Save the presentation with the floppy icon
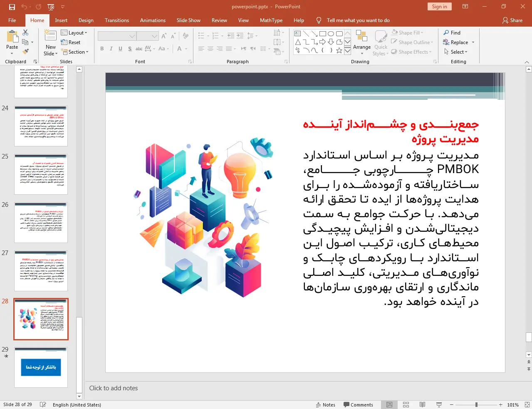This screenshot has height=409, width=532. pos(12,7)
